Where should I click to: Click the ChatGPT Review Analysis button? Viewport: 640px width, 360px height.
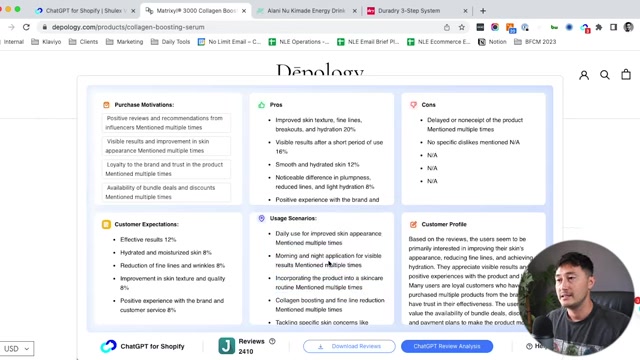[x=447, y=346]
